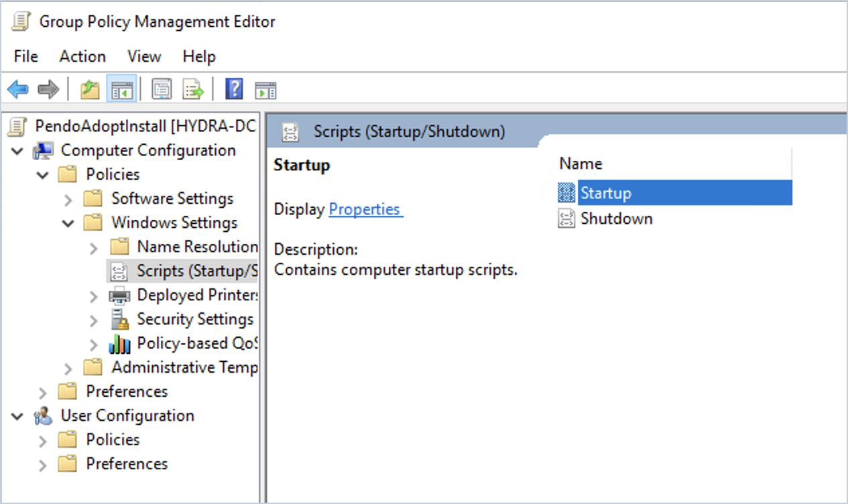
Task: Collapse the Windows Settings node
Action: pos(68,224)
